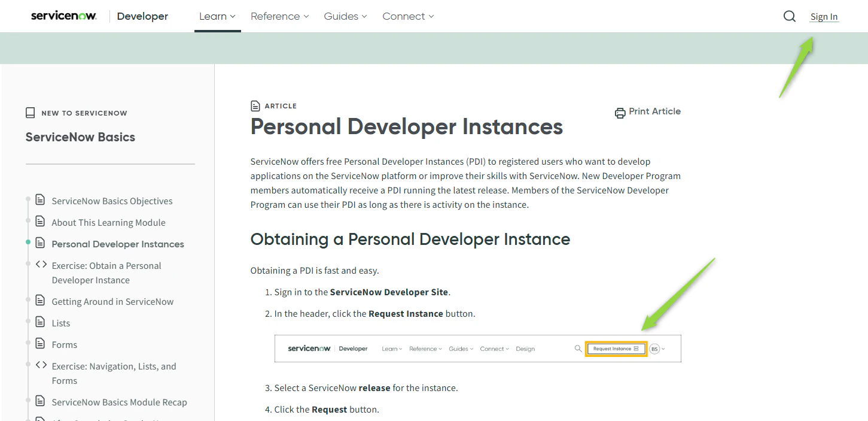The height and width of the screenshot is (421, 868).
Task: Open the Learn menu
Action: point(217,16)
